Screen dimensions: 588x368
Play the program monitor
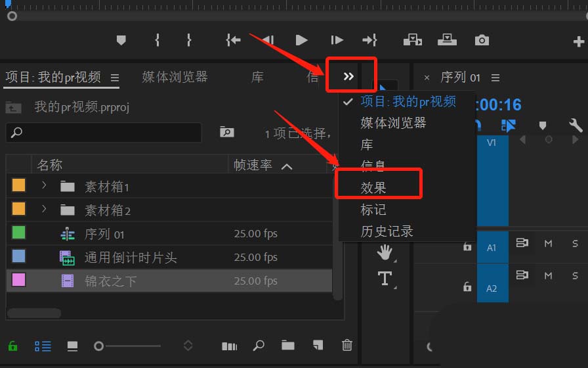[301, 40]
